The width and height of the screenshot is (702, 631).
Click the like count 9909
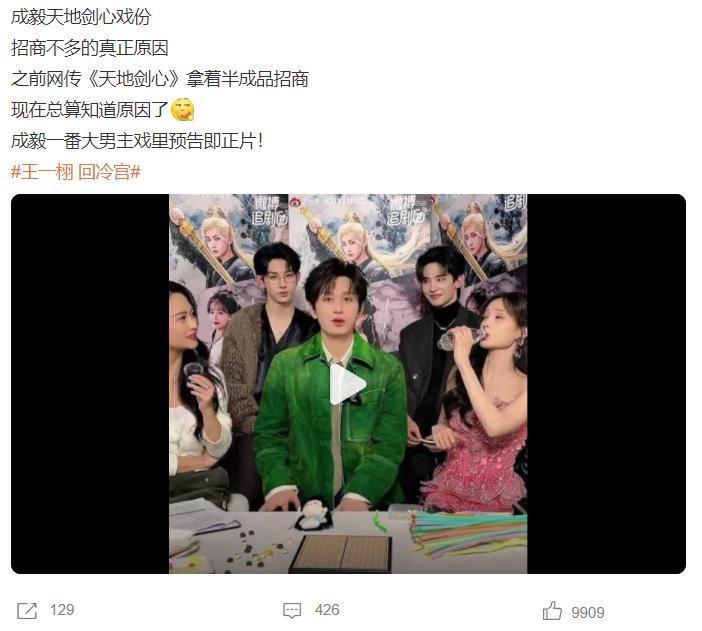coord(587,612)
